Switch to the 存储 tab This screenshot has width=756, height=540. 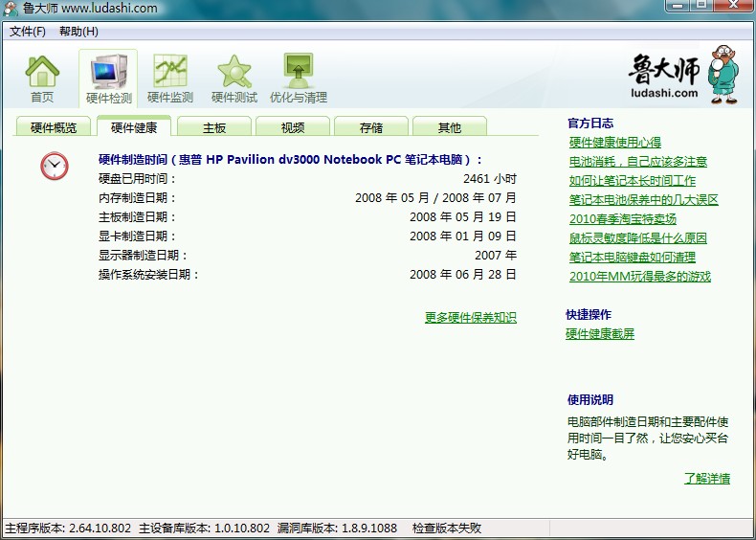pos(370,127)
